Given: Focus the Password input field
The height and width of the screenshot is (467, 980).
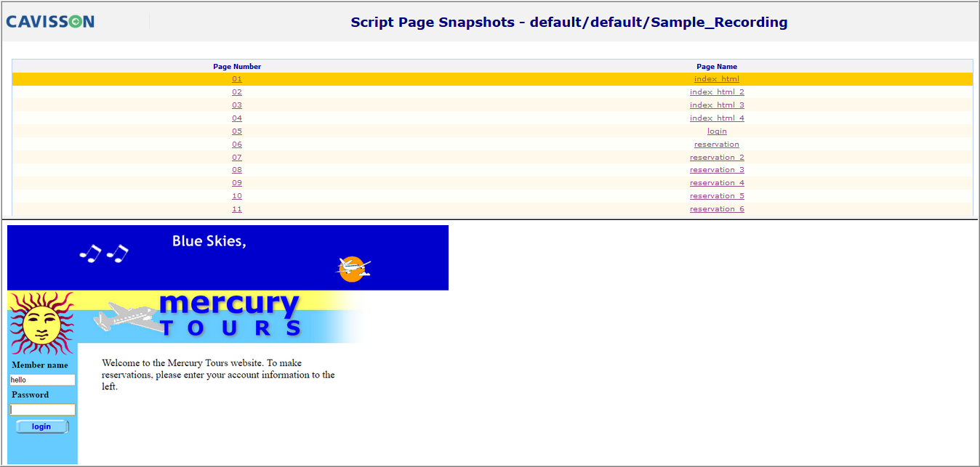Looking at the screenshot, I should pyautogui.click(x=42, y=410).
